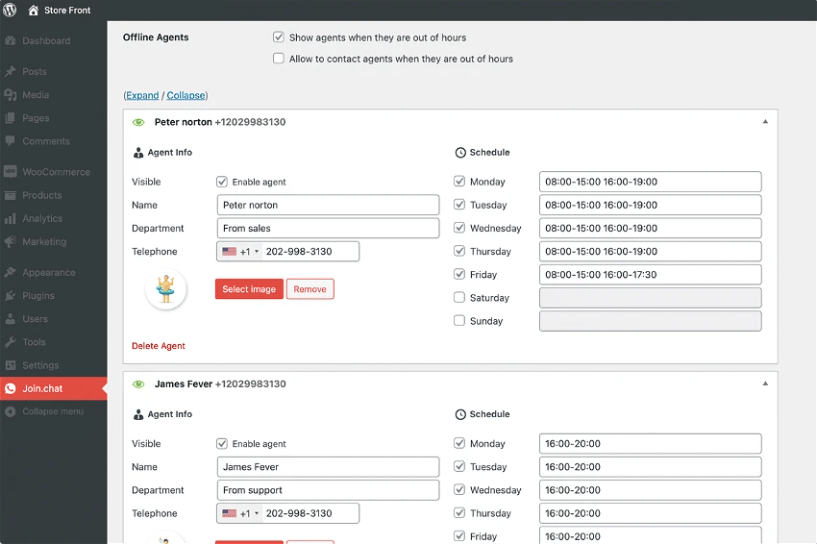Screen dimensions: 817x544
Task: Click the Monday schedule field for Peter norton
Action: pos(650,182)
